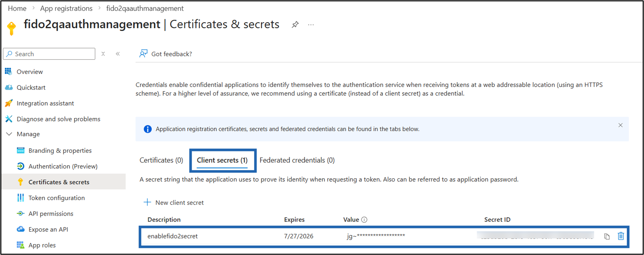This screenshot has width=644, height=255.
Task: Click the plus icon for New client secret
Action: 147,202
